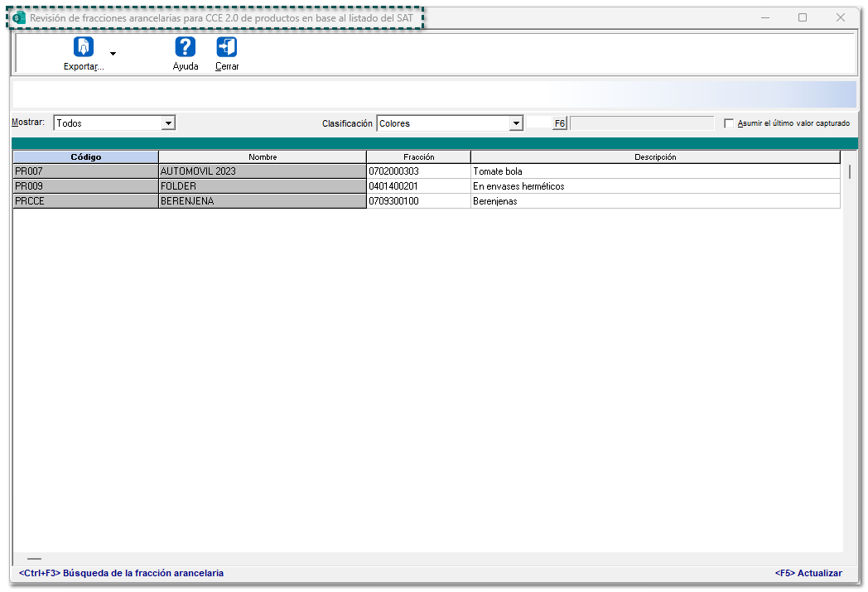Click the field next to F6

[641, 123]
